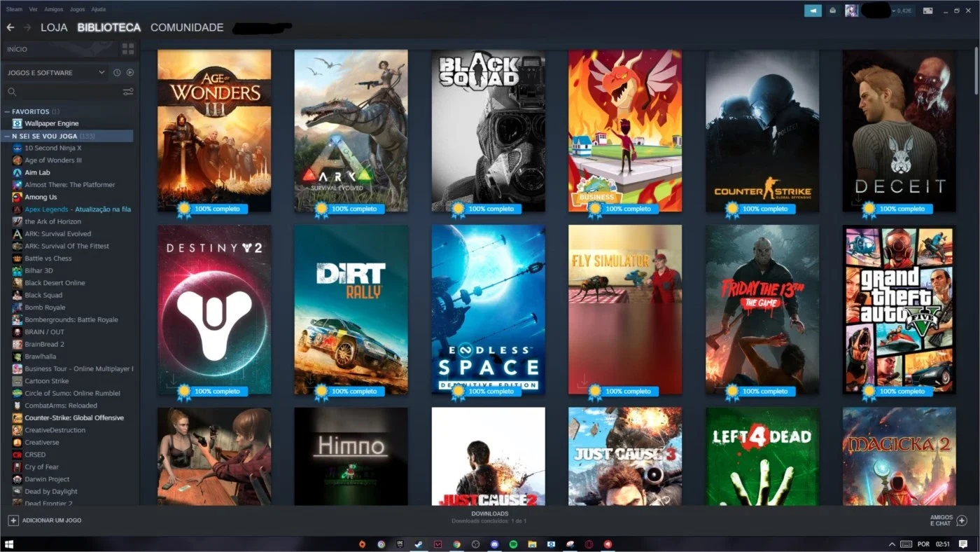Select Cry of Fear in sidebar
Image resolution: width=980 pixels, height=552 pixels.
coord(42,467)
